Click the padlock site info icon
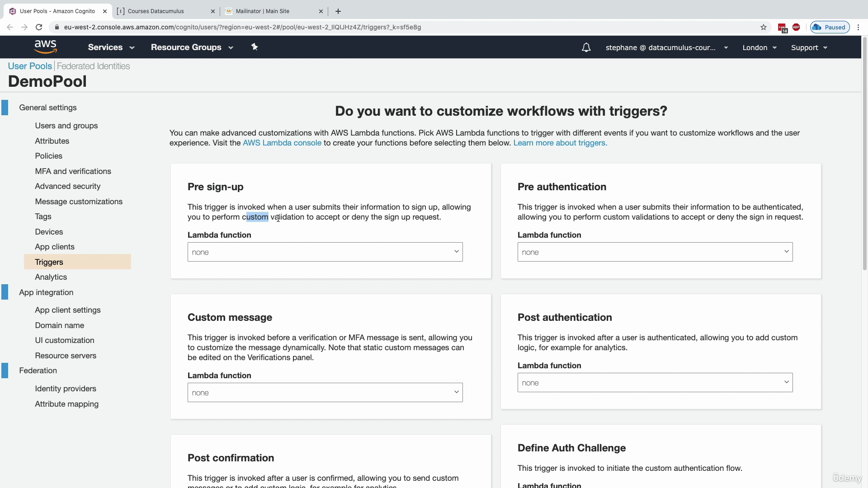 [57, 27]
